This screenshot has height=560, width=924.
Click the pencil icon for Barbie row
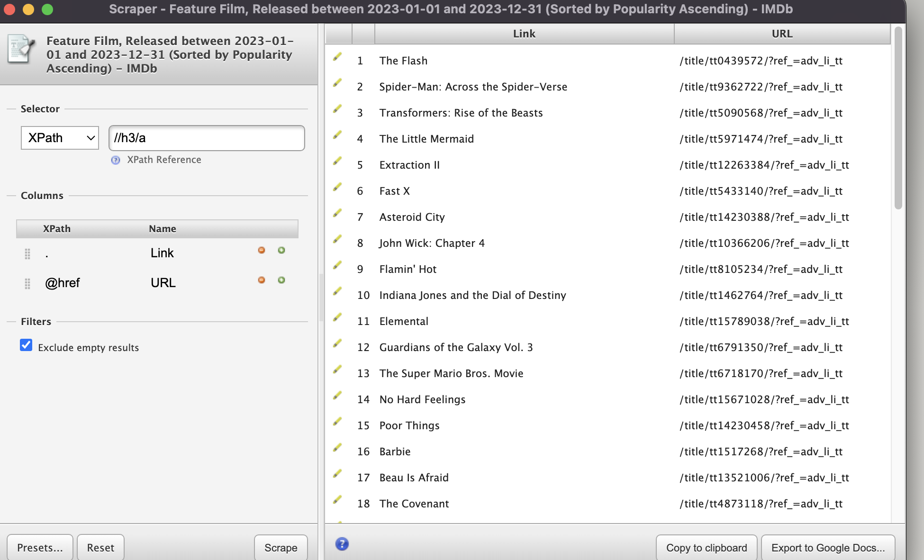point(337,448)
